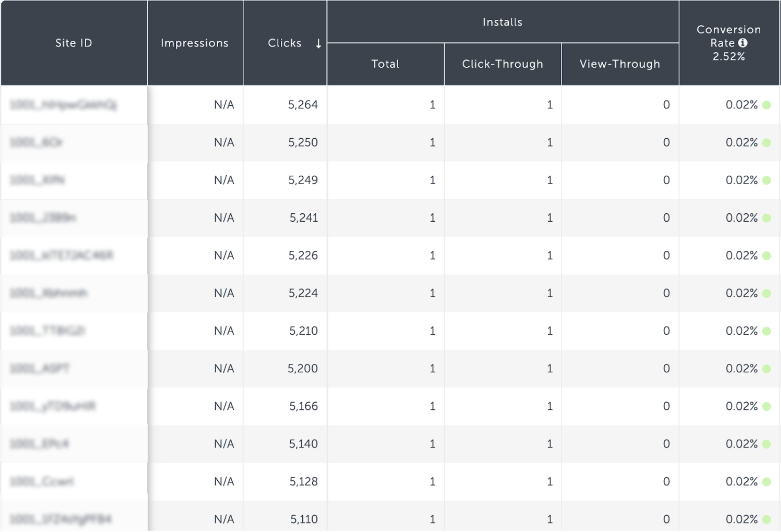Click 0.02% rate in 5,226 clicks row
The height and width of the screenshot is (532, 781).
tap(742, 255)
